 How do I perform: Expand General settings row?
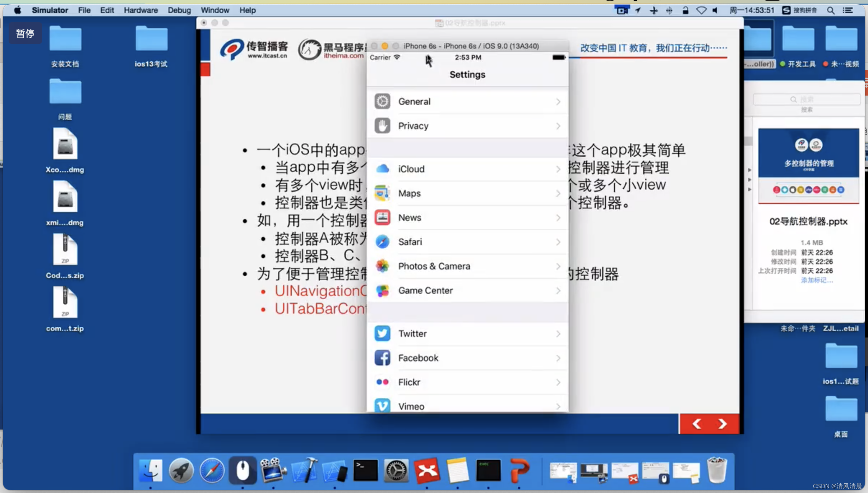467,101
